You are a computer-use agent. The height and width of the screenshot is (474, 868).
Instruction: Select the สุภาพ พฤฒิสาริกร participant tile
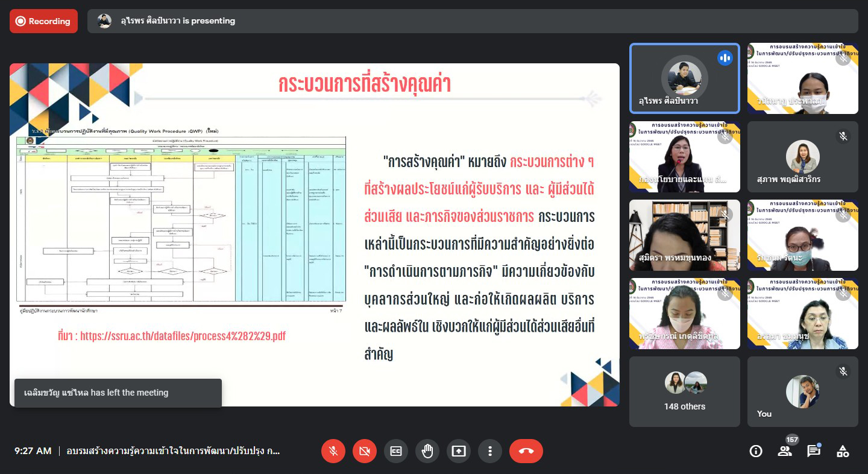point(802,157)
